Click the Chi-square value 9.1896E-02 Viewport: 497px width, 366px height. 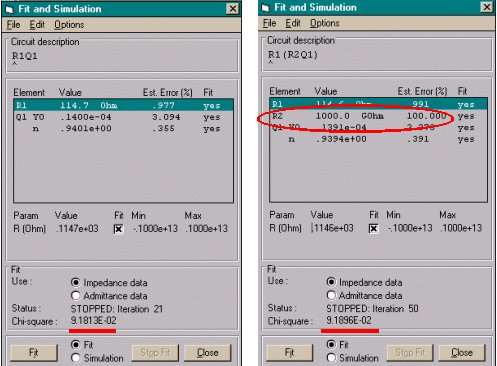coord(349,320)
